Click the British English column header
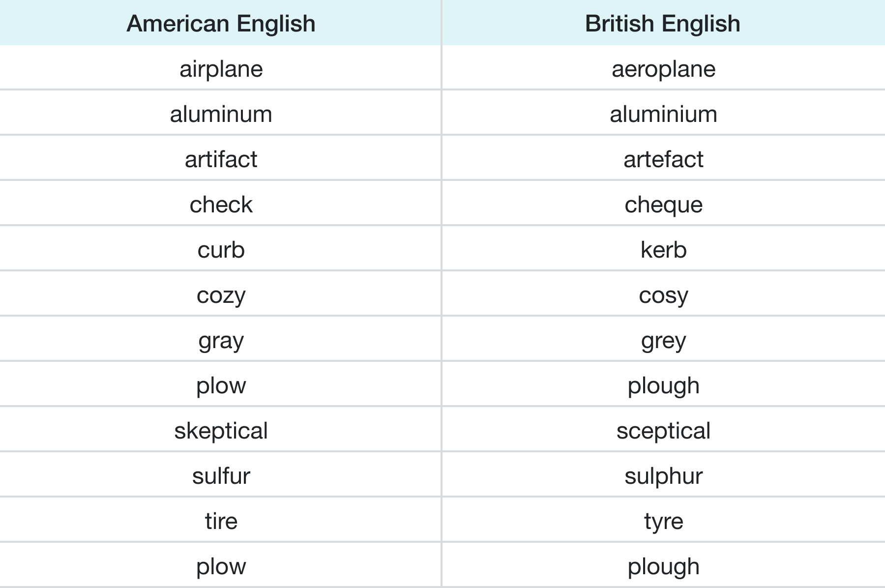 pos(663,24)
